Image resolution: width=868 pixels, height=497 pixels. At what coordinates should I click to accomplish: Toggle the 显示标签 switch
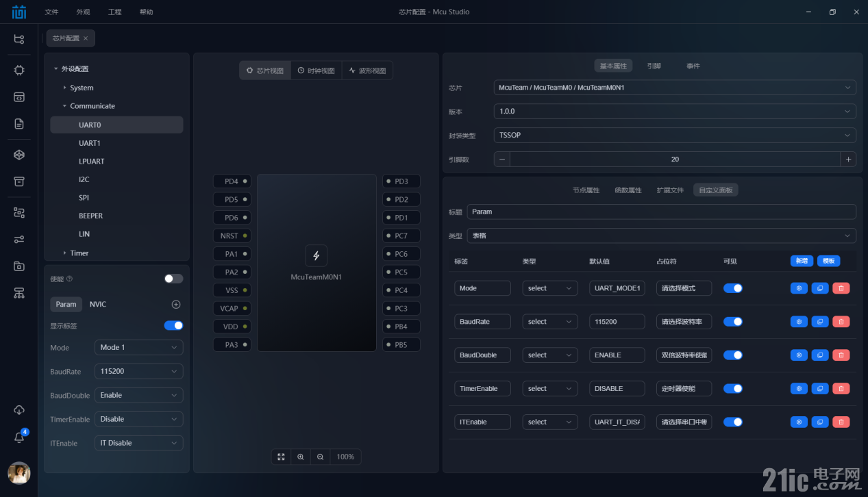coord(174,326)
